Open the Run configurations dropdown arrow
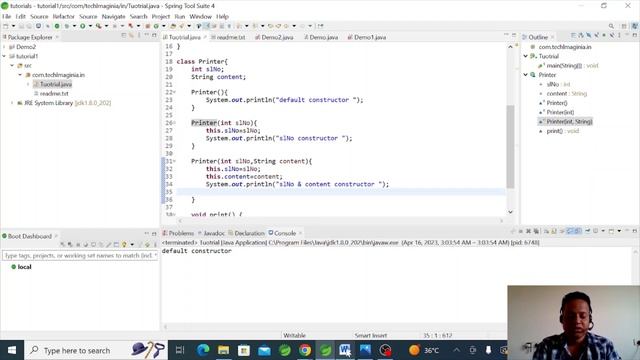Image resolution: width=640 pixels, height=360 pixels. click(x=90, y=26)
